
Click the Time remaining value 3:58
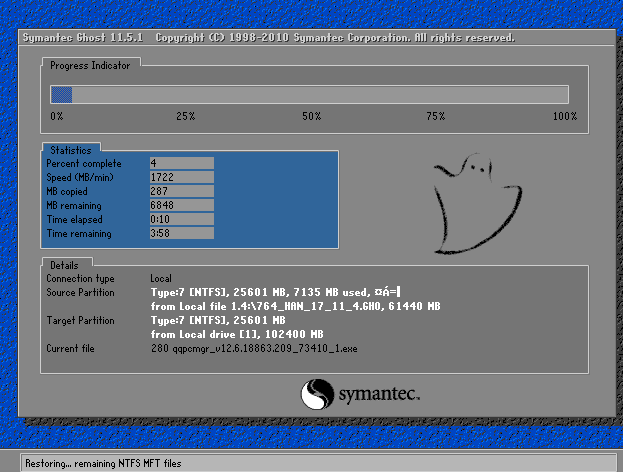pos(182,233)
